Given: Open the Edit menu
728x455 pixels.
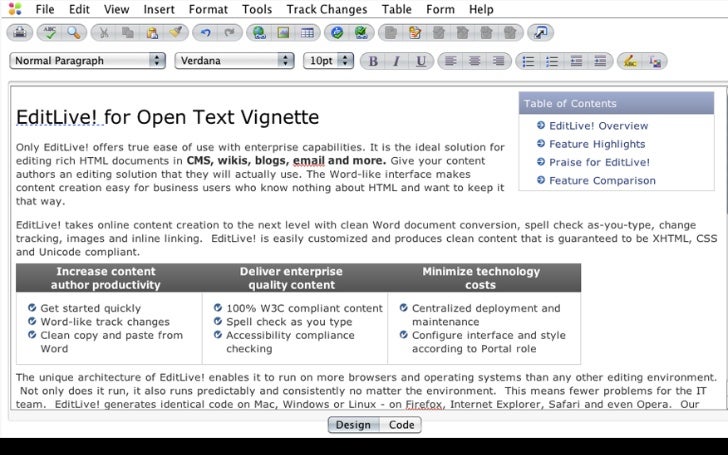Looking at the screenshot, I should click(79, 9).
